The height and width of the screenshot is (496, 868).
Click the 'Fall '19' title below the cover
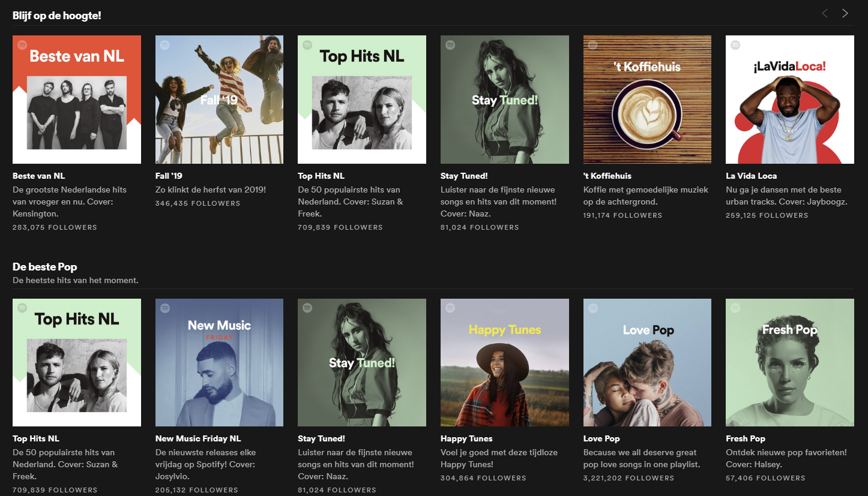169,176
